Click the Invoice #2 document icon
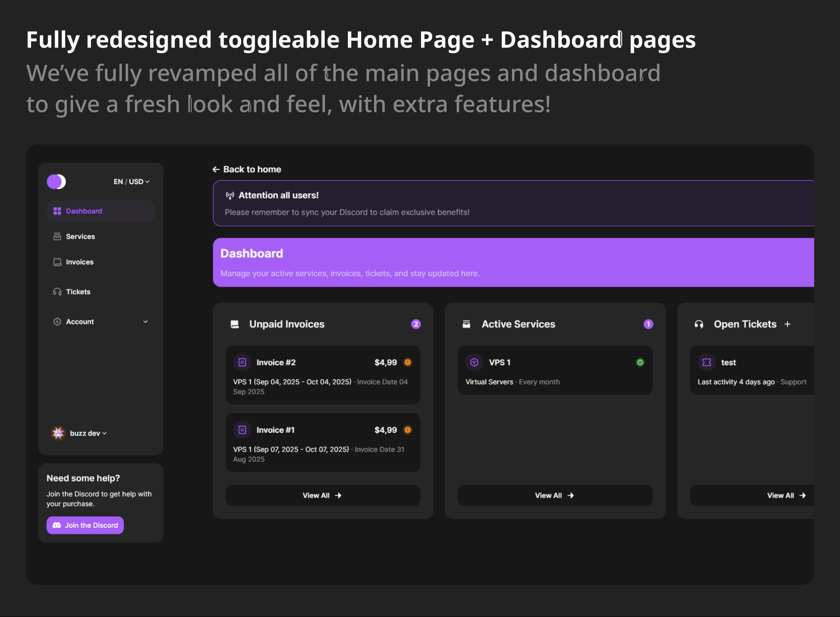 242,362
